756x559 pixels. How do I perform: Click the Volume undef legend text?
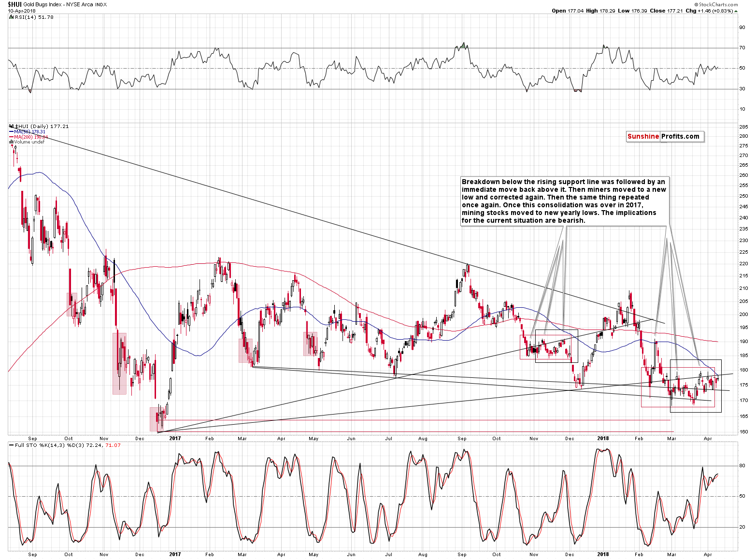(29, 142)
